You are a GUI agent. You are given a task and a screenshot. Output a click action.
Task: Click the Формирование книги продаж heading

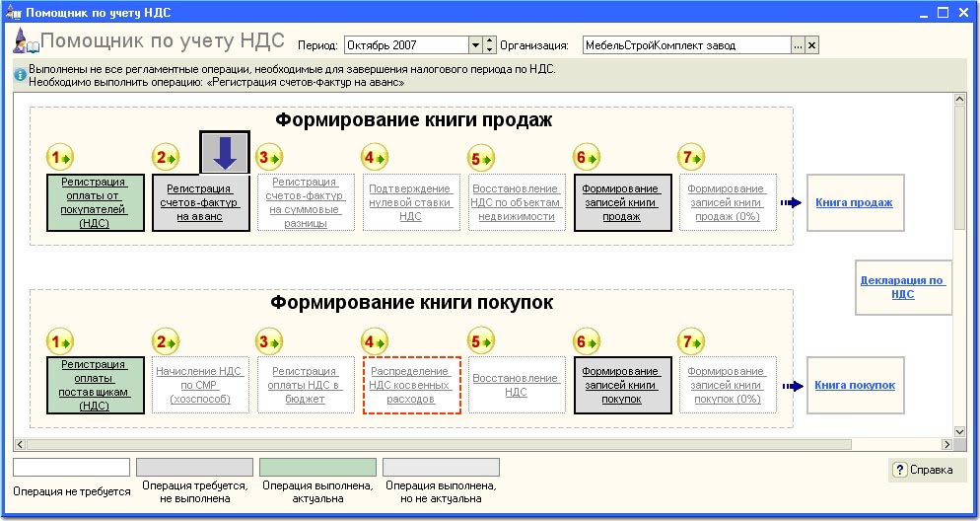[414, 119]
